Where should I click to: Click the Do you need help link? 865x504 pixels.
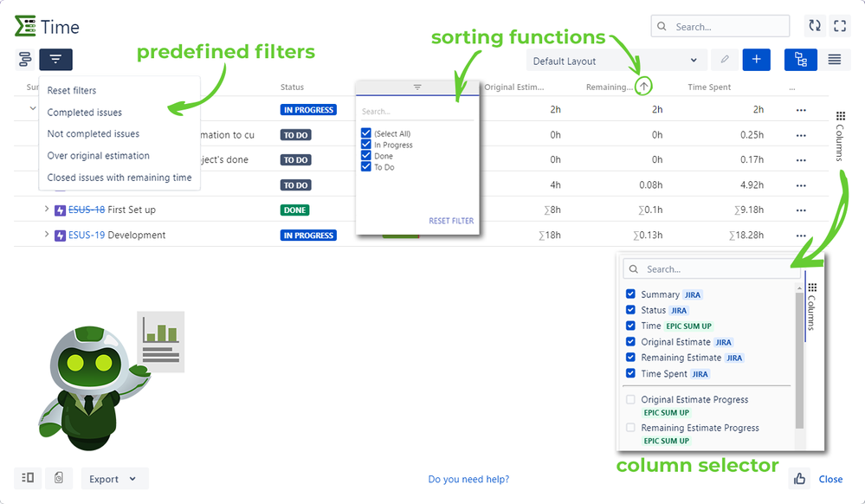[468, 478]
